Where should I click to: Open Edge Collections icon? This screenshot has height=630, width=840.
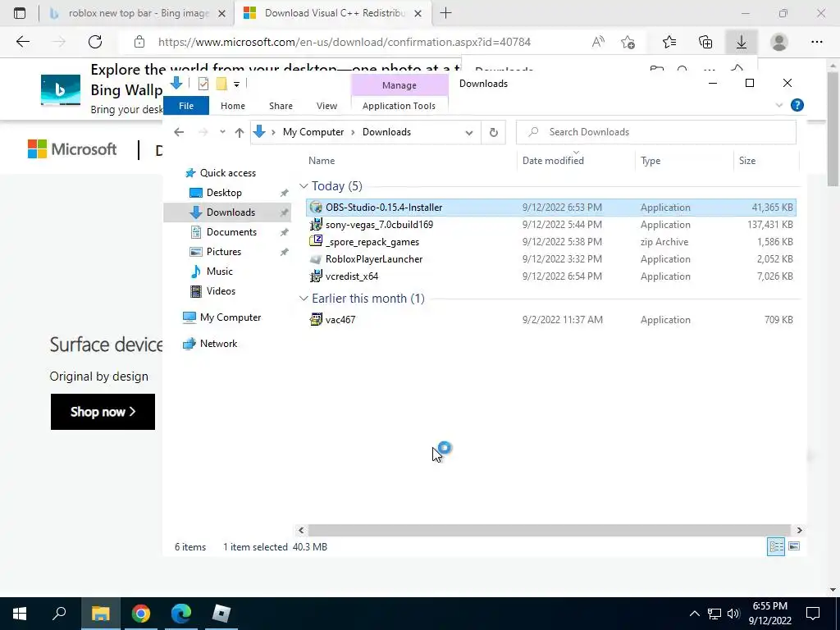705,42
